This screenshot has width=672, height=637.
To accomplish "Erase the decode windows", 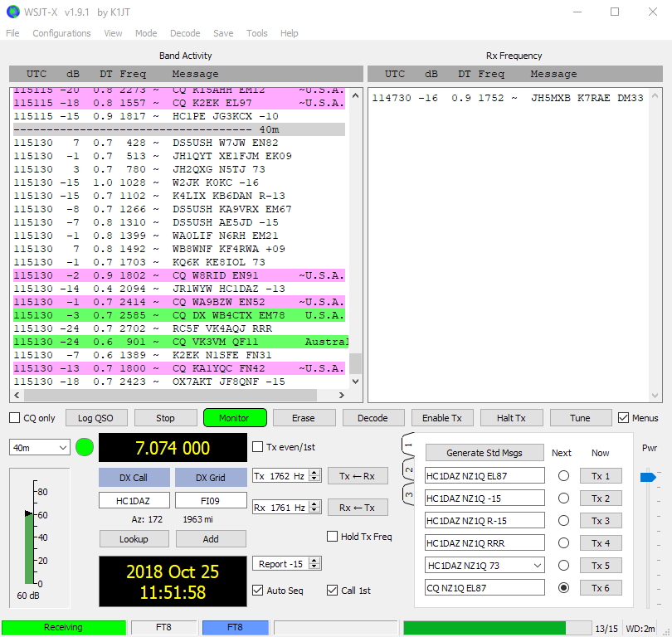I will (x=304, y=418).
